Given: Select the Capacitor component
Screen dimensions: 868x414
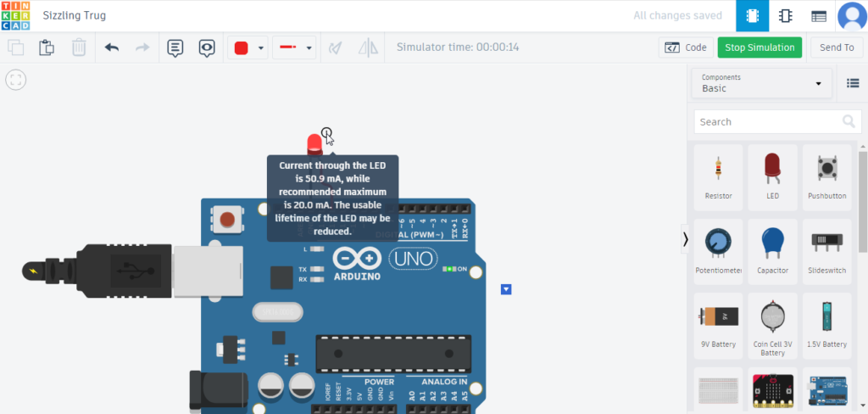Looking at the screenshot, I should pyautogui.click(x=772, y=252).
